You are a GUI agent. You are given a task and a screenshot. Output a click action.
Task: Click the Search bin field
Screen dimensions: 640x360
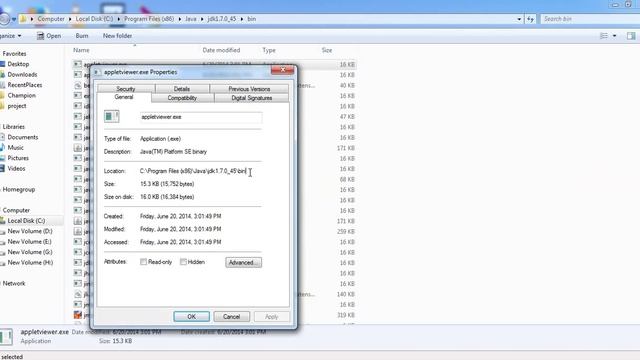click(590, 19)
